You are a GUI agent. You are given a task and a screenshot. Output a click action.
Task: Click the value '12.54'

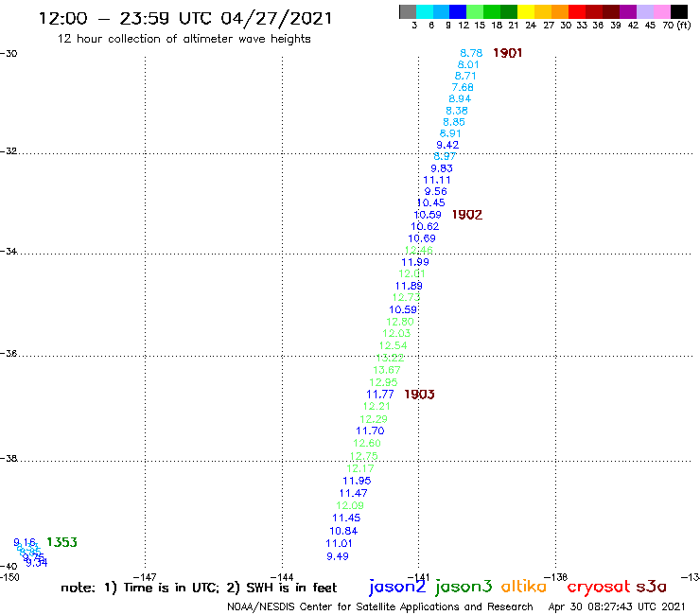click(x=394, y=345)
